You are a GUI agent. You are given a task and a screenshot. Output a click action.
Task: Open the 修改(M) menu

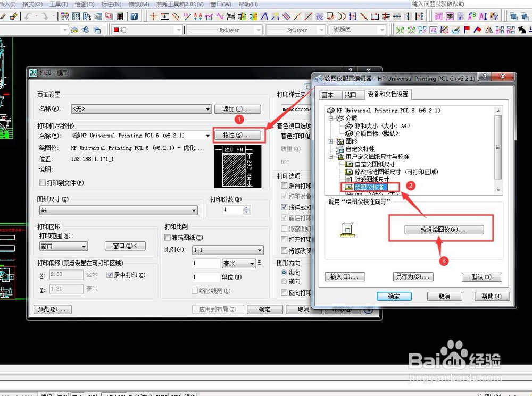pos(138,4)
